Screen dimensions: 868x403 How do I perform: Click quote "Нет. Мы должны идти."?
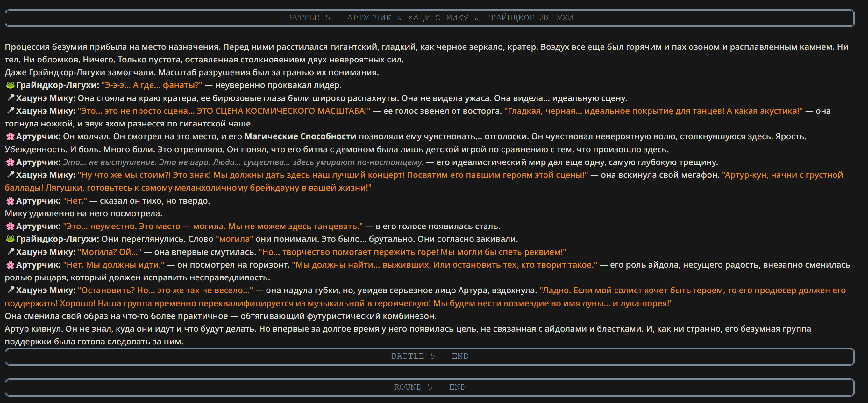[x=114, y=265]
